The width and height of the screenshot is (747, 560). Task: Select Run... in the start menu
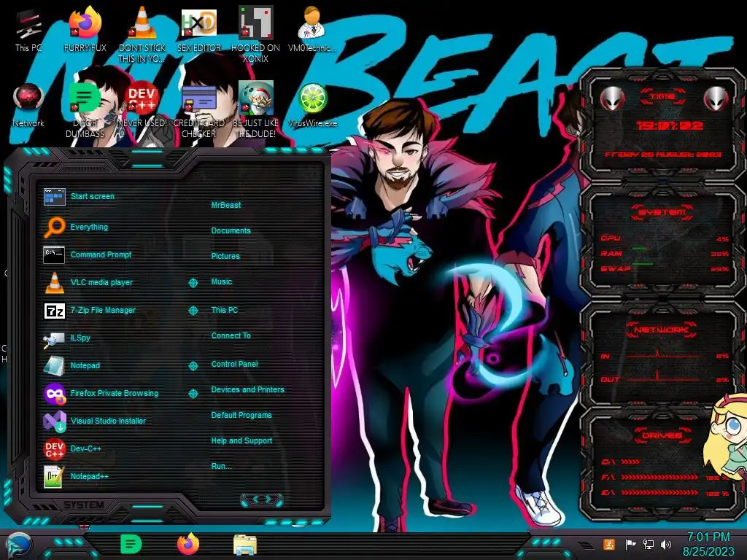pos(221,466)
